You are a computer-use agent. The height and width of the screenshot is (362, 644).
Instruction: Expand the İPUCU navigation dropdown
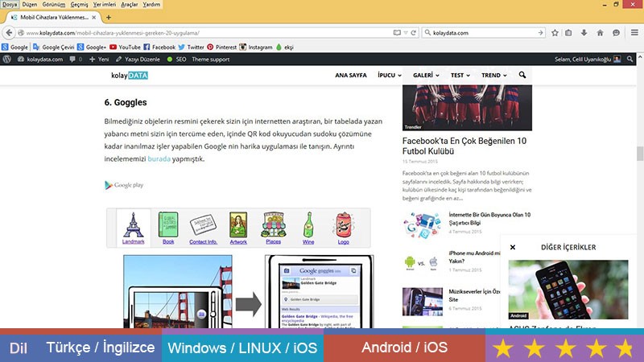pyautogui.click(x=390, y=75)
